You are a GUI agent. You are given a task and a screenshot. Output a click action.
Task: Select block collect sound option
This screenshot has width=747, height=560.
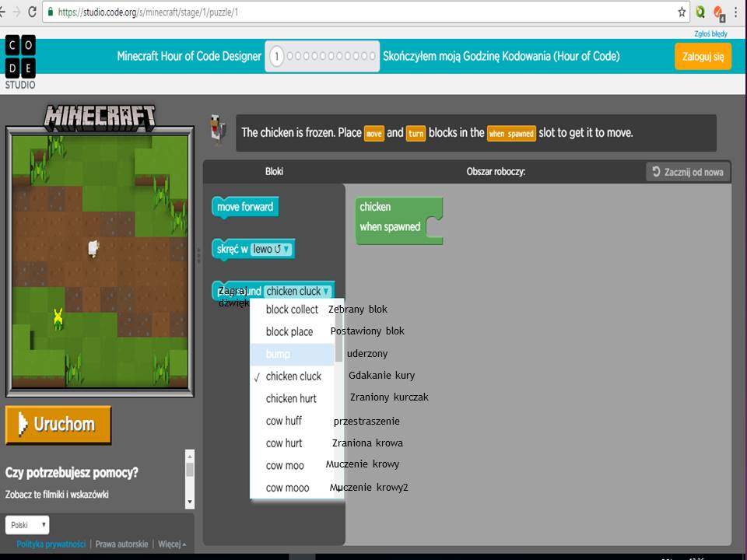coord(292,310)
